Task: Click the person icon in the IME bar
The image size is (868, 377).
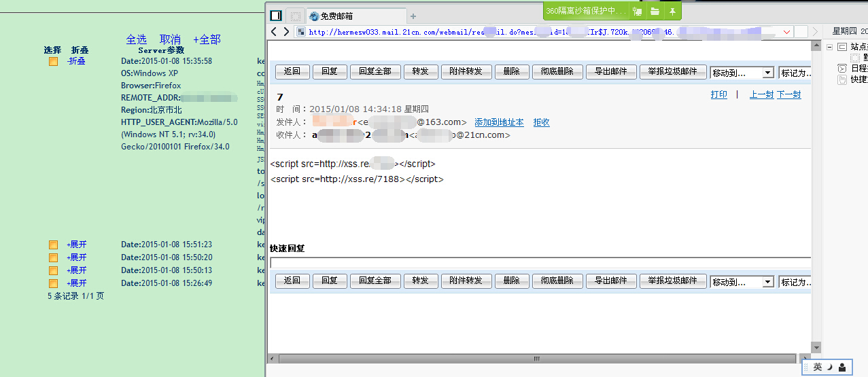Action: click(x=842, y=367)
